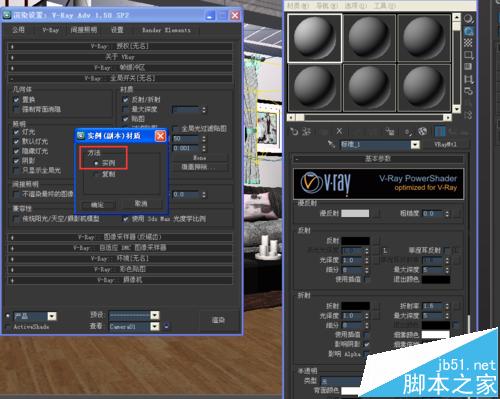Viewport: 500px width, 399px height.
Task: Enable 强制背面消隐 checkbox
Action: point(16,109)
